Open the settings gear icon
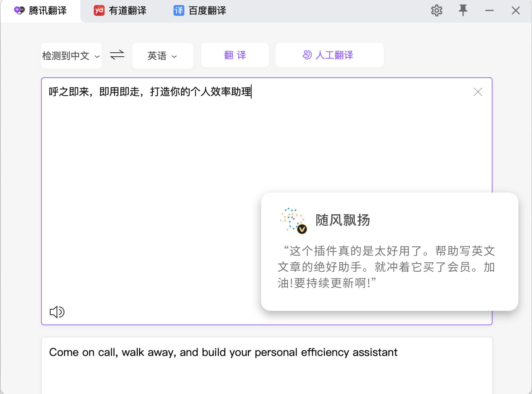Viewport: 532px width, 394px height. click(x=436, y=10)
